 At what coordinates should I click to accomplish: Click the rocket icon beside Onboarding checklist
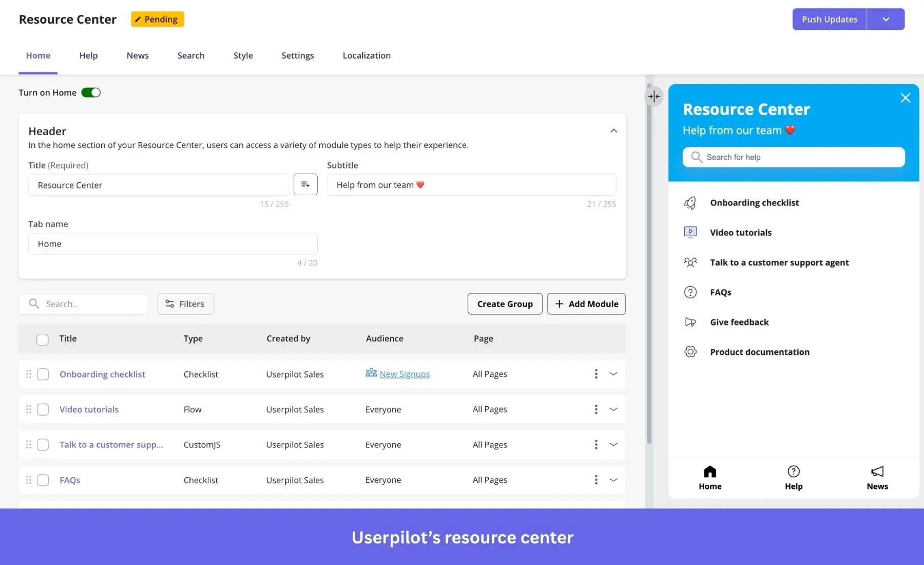(x=690, y=203)
